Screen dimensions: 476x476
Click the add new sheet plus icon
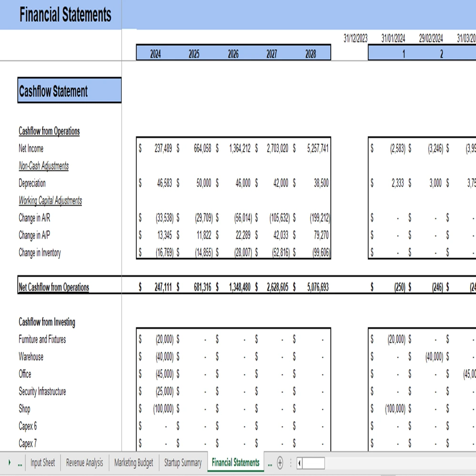[x=280, y=463]
